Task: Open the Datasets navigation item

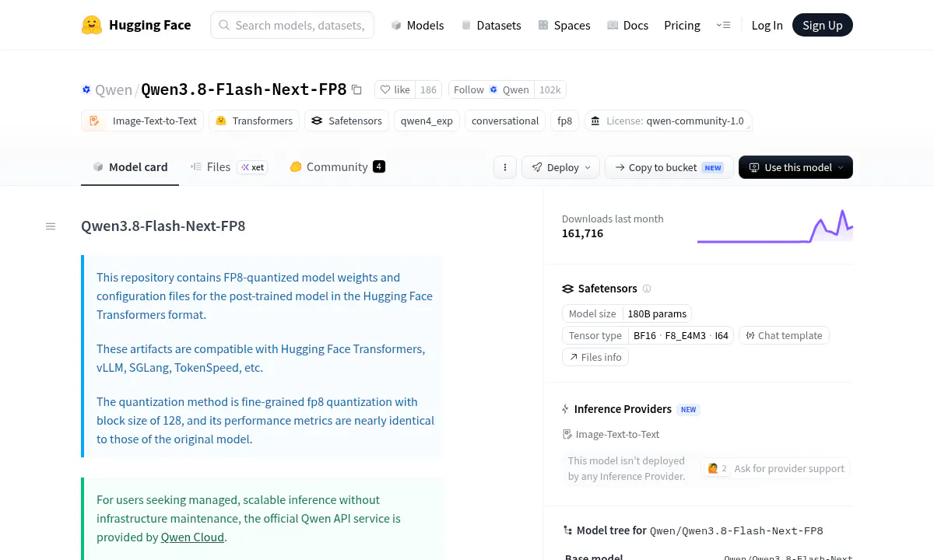Action: tap(491, 25)
